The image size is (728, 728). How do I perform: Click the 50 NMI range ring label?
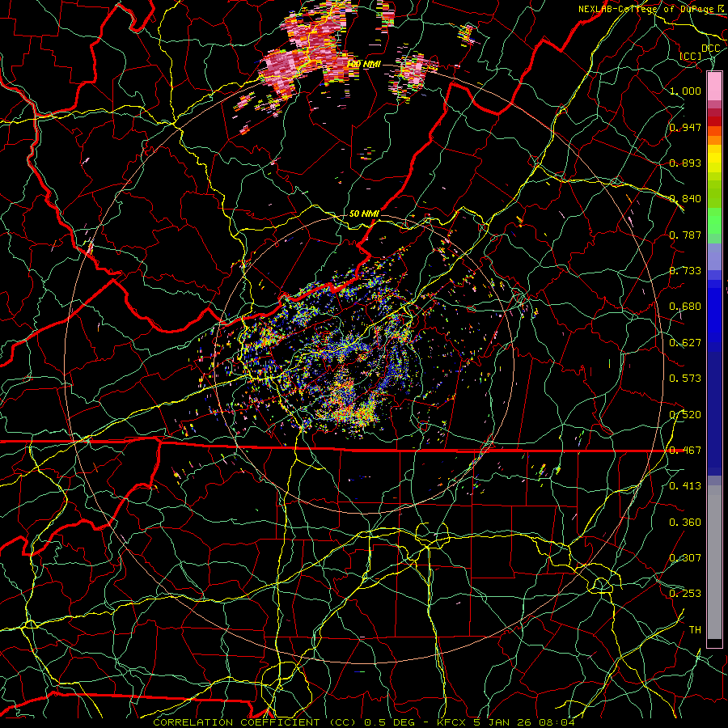click(x=364, y=214)
